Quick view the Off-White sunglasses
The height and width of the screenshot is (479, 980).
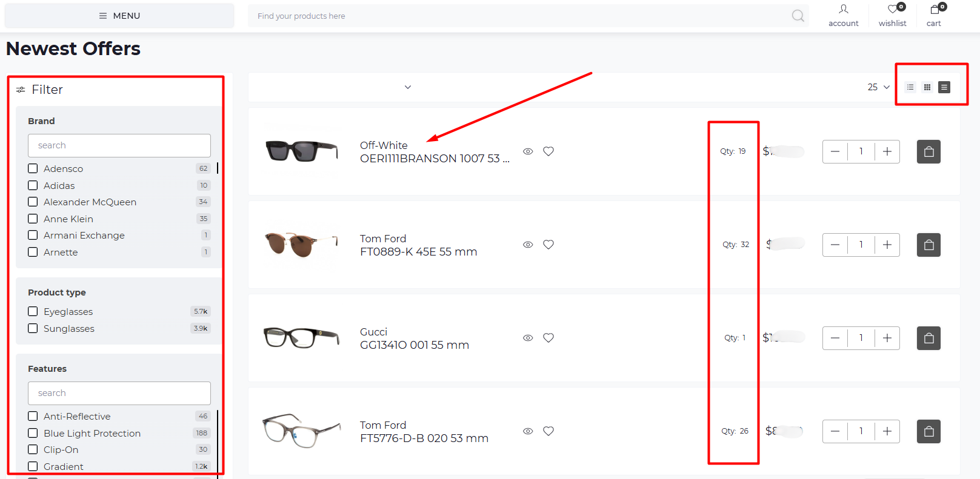pos(528,151)
